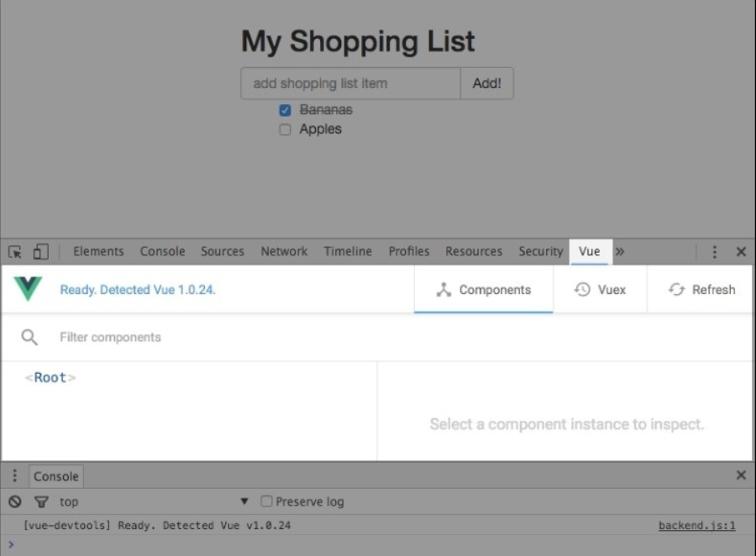The height and width of the screenshot is (556, 756).
Task: Click the Vue logo icon
Action: click(x=28, y=290)
